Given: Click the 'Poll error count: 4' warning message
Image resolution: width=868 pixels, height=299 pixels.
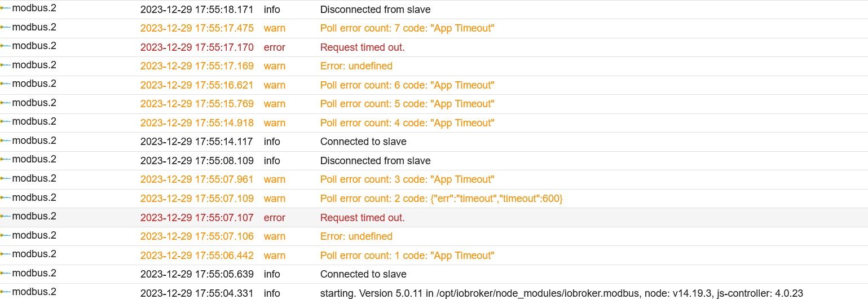Looking at the screenshot, I should (407, 123).
